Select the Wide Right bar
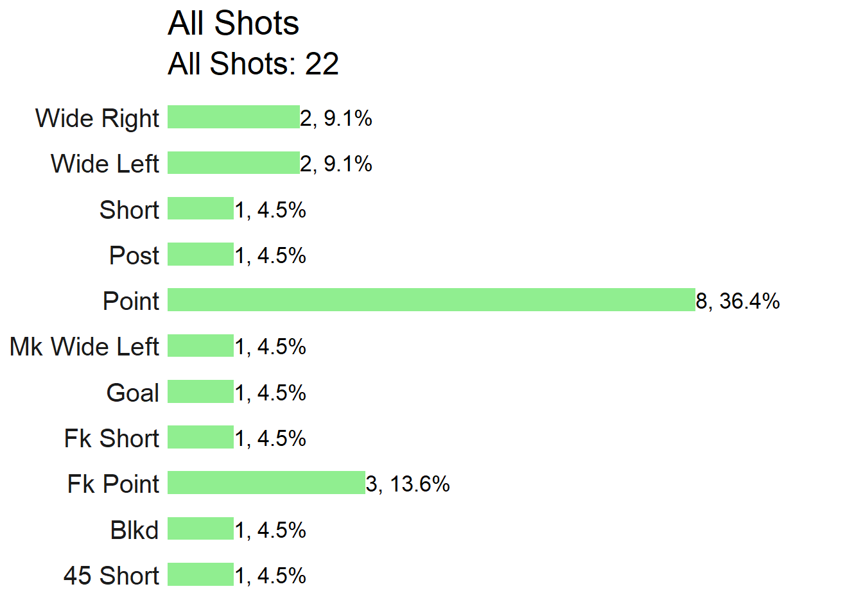 [234, 117]
